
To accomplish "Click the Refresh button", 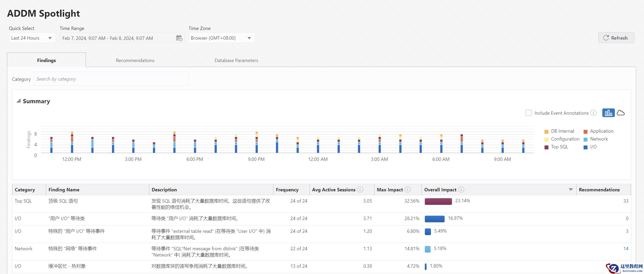I will tap(616, 38).
